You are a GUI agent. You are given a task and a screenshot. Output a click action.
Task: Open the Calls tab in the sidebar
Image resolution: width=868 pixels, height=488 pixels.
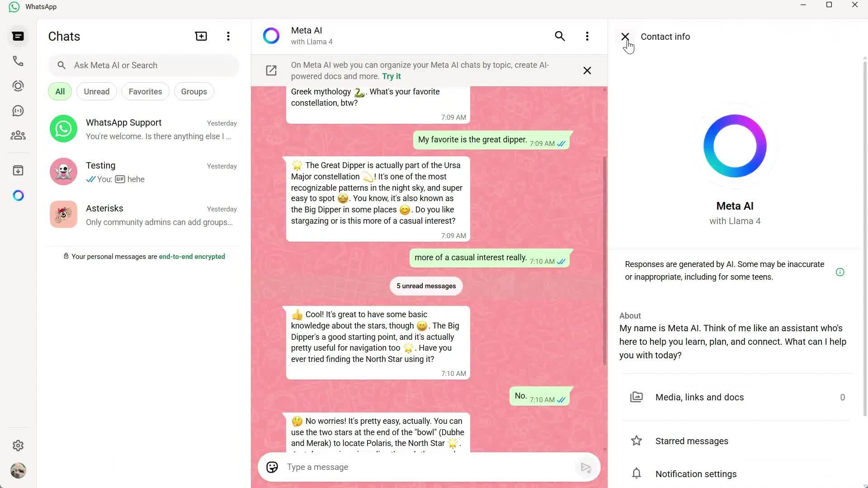coord(18,61)
